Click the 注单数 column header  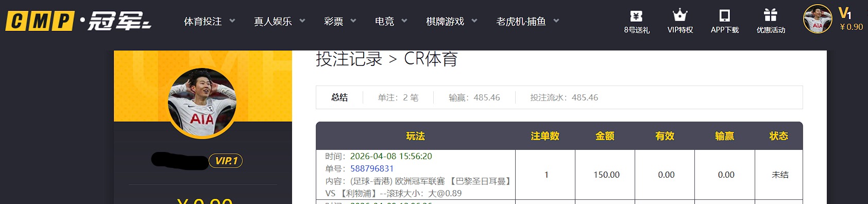(x=545, y=136)
